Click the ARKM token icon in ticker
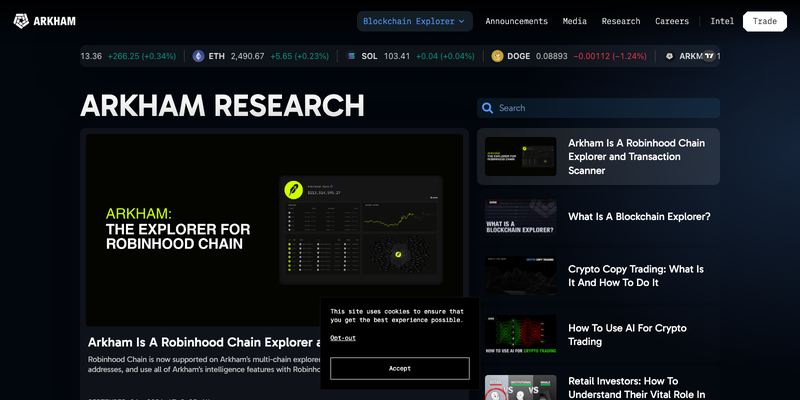This screenshot has height=400, width=800. pyautogui.click(x=670, y=56)
